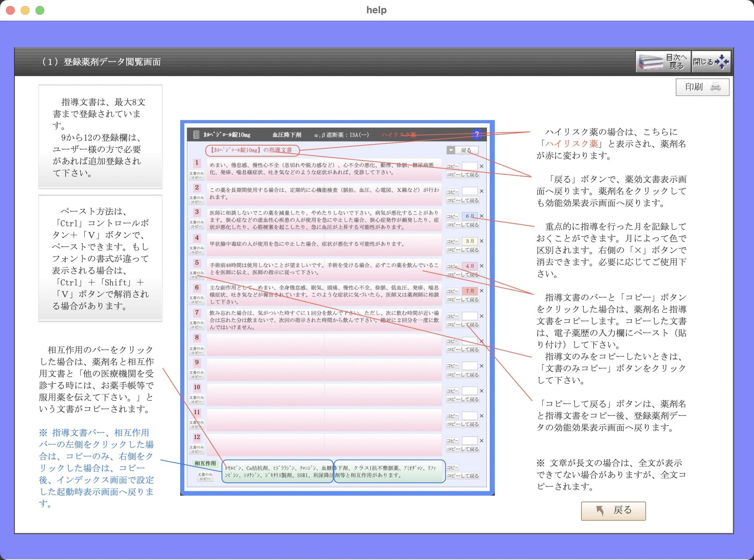Click the list icon beside カルベジロール錠10mg
The image size is (754, 560).
pos(196,135)
